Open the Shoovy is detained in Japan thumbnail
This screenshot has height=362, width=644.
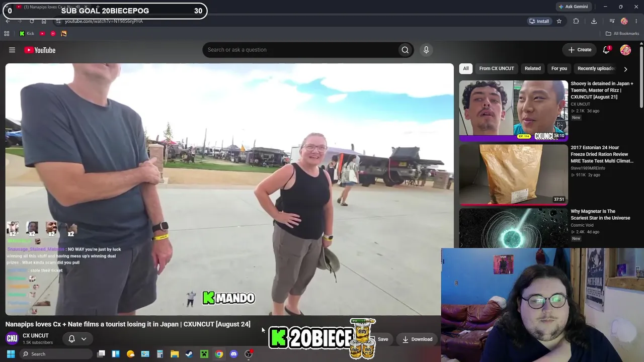pyautogui.click(x=513, y=111)
